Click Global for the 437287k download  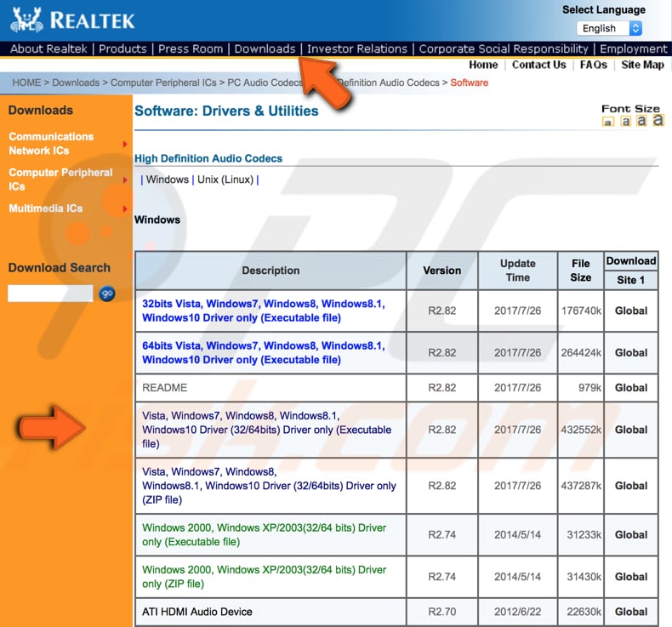click(x=631, y=486)
